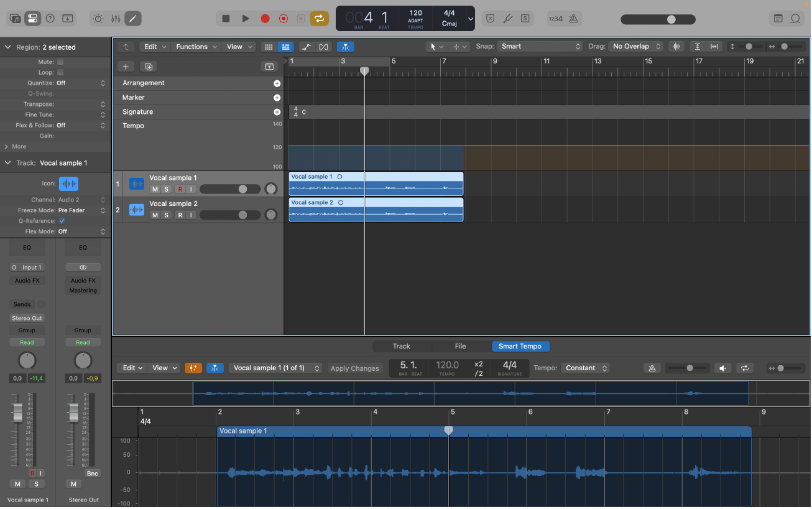Collapse the Region inspector section
Viewport: 812px width, 509px height.
click(x=7, y=47)
